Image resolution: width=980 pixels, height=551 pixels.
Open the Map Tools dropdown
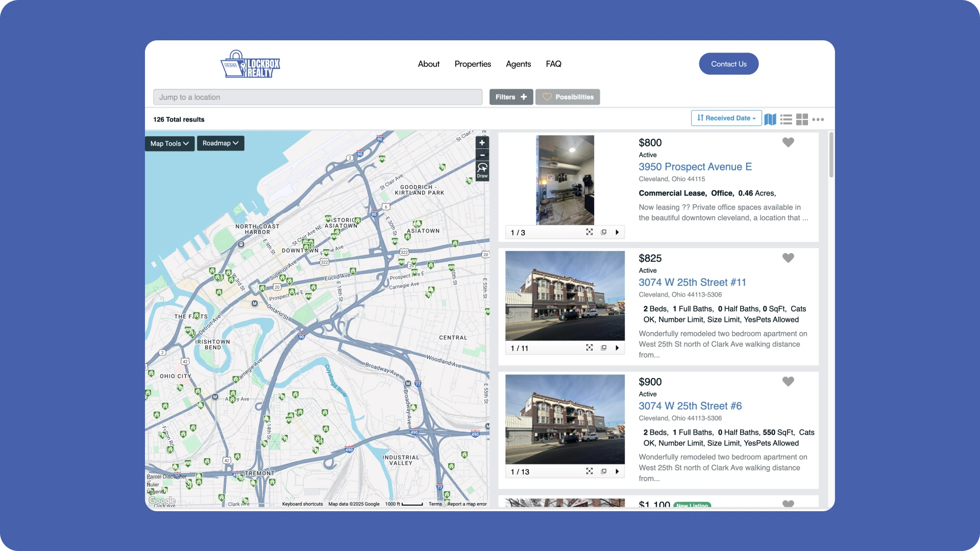(169, 143)
